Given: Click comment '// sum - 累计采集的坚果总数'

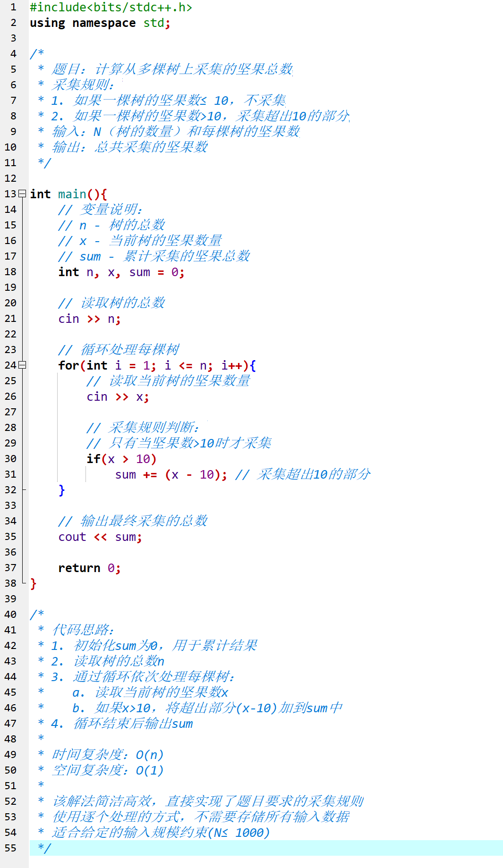Looking at the screenshot, I should 154,256.
